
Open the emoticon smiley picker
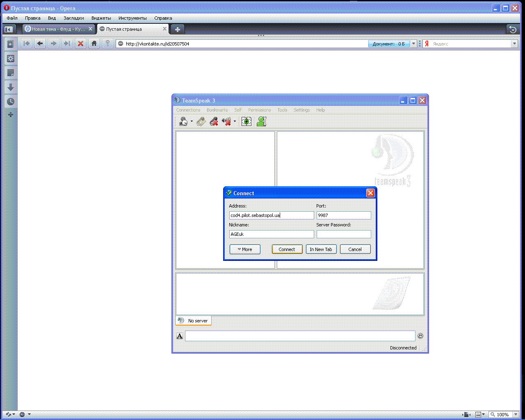point(420,336)
